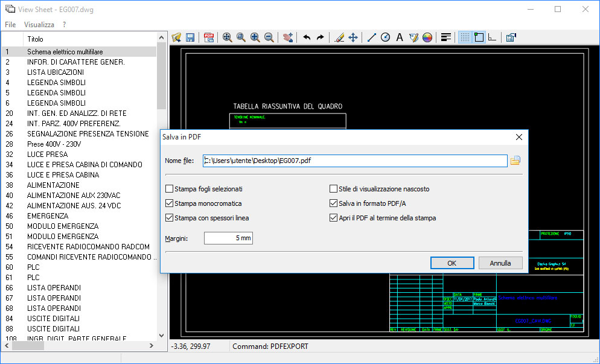600x364 pixels.
Task: Click the PDF export toolbar icon
Action: pyautogui.click(x=209, y=37)
